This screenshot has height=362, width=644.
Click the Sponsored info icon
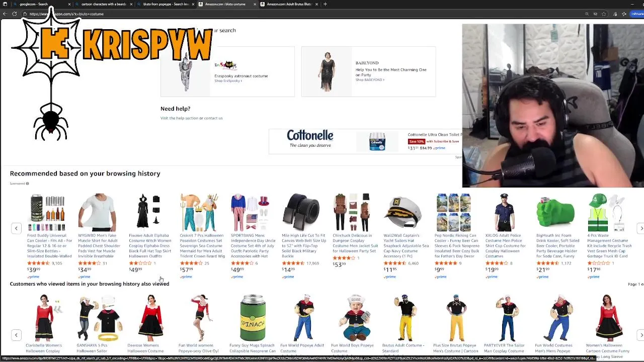pyautogui.click(x=27, y=184)
